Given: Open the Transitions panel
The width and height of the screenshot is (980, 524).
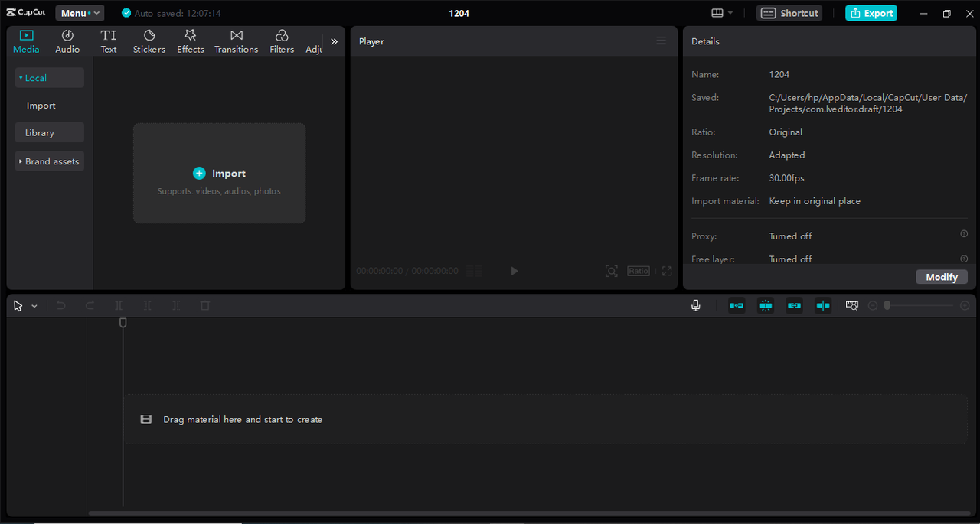Looking at the screenshot, I should (x=237, y=41).
